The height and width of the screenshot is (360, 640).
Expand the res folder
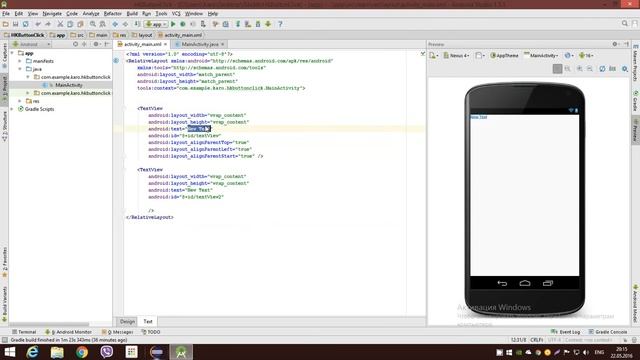[20, 101]
